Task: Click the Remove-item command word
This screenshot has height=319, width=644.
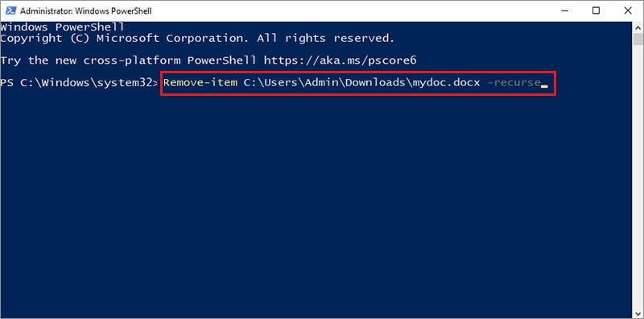Action: click(x=200, y=83)
